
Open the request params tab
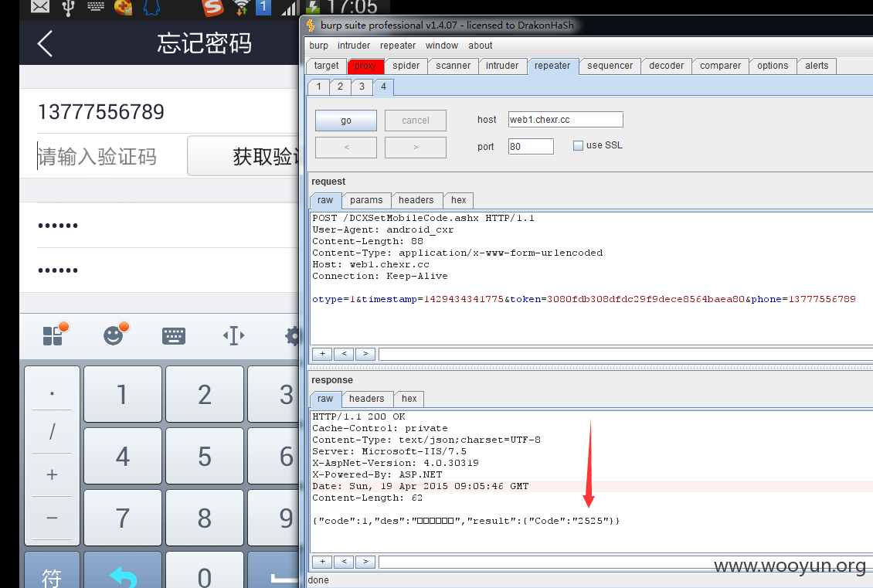click(x=366, y=200)
